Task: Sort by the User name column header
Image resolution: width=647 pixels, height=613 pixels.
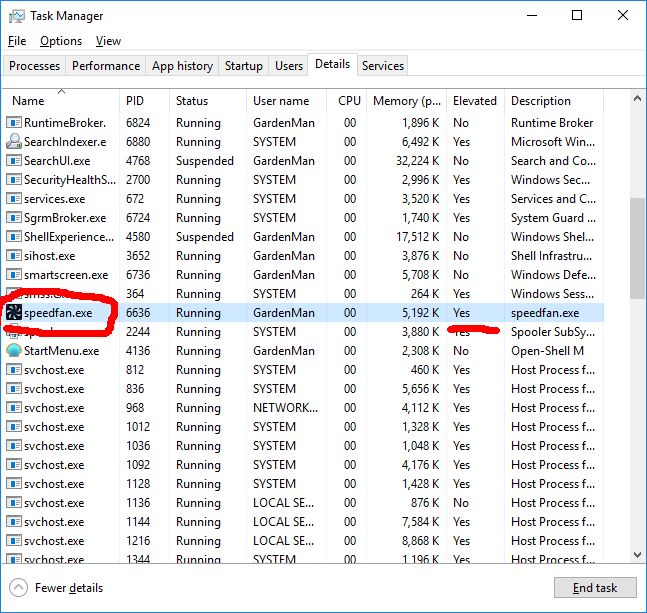Action: [286, 101]
